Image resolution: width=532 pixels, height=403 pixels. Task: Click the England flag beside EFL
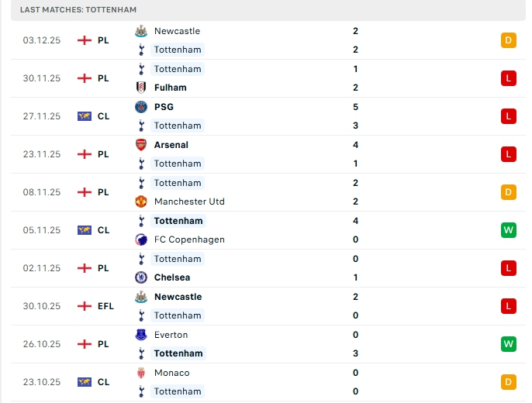click(x=85, y=306)
